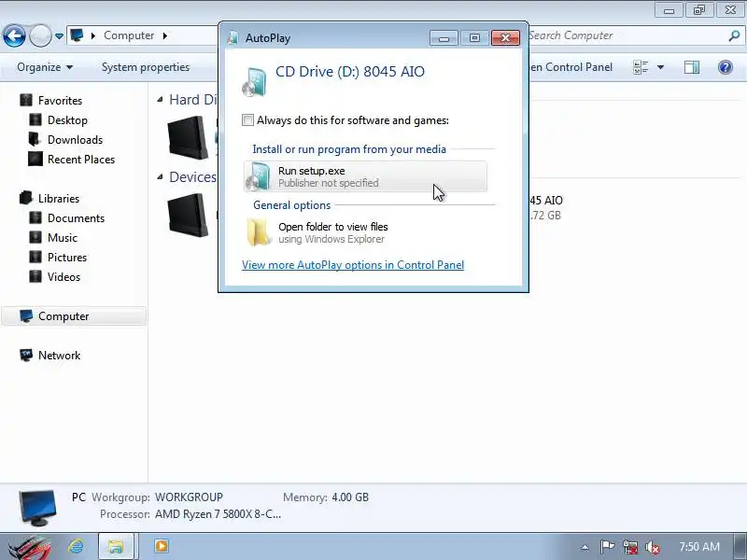This screenshot has height=560, width=747.
Task: Click the Action Center flag icon
Action: (607, 547)
